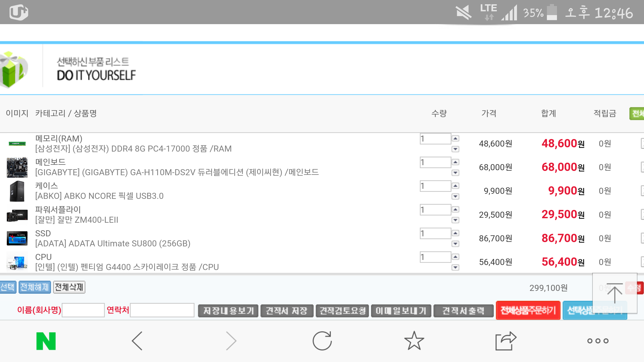
Task: Open the share icon in the bottom bar
Action: point(506,341)
